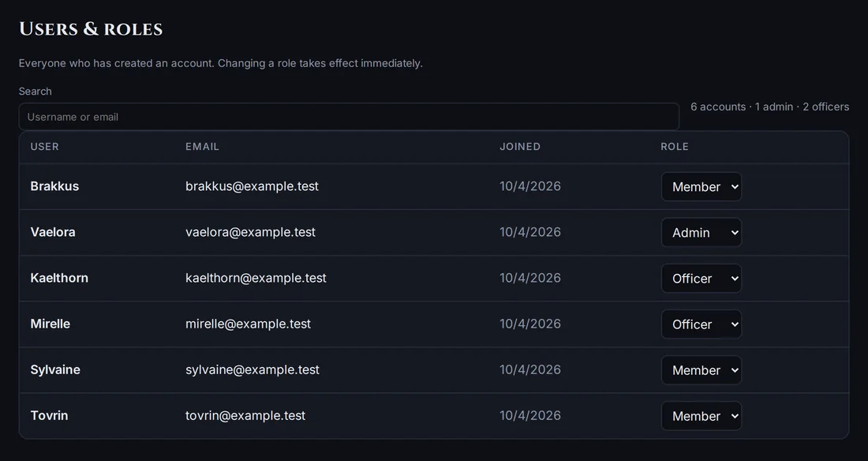Open Vaelora's Admin role dropdown
This screenshot has height=461, width=868.
[x=702, y=233]
